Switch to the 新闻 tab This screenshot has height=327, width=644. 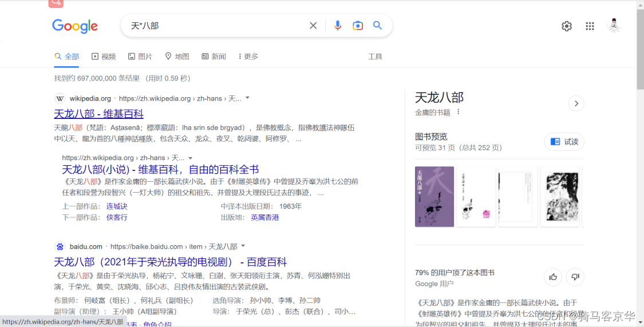(x=214, y=57)
